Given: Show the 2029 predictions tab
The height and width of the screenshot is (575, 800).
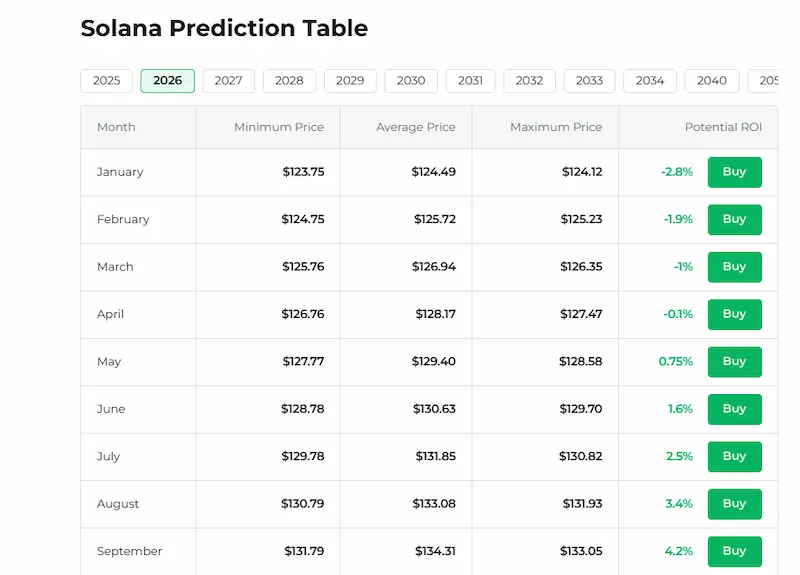Looking at the screenshot, I should click(350, 81).
